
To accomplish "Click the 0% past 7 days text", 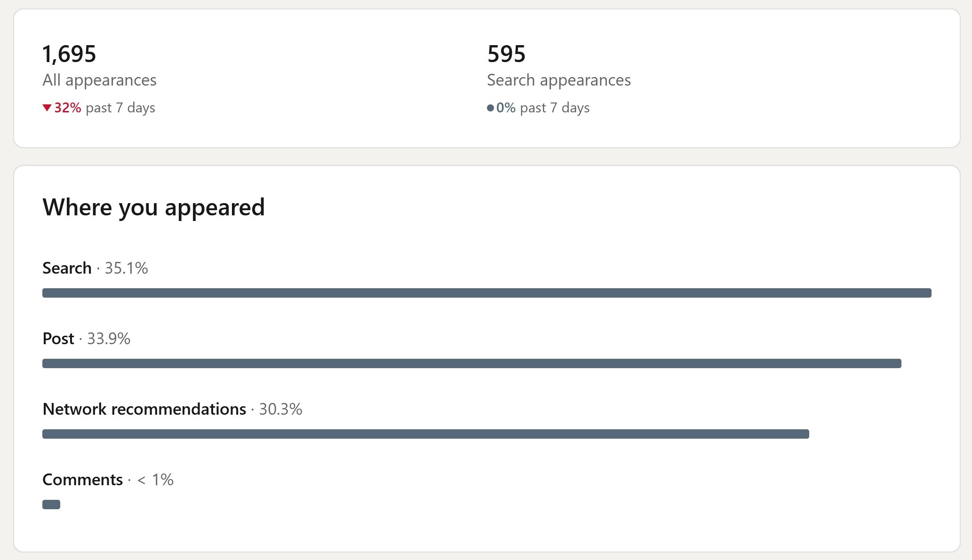I will coord(543,108).
